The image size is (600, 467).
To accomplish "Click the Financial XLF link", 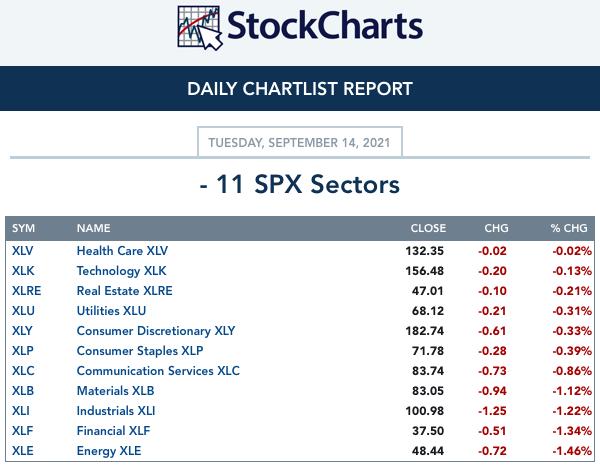I will point(113,431).
